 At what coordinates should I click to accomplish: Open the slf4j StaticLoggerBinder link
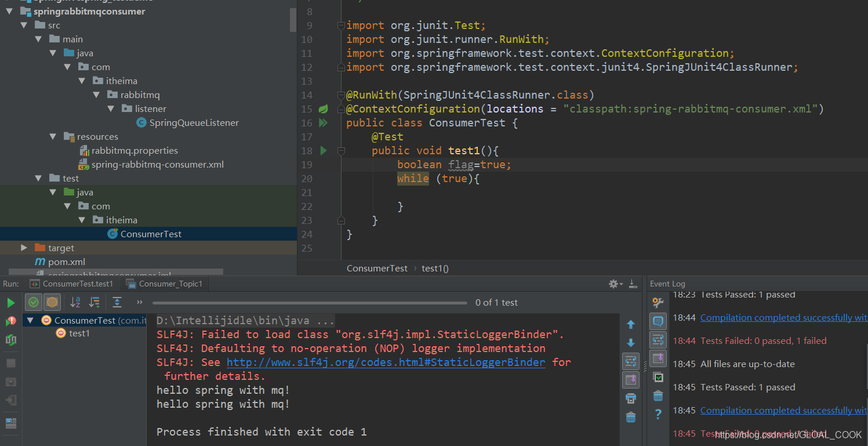point(386,362)
